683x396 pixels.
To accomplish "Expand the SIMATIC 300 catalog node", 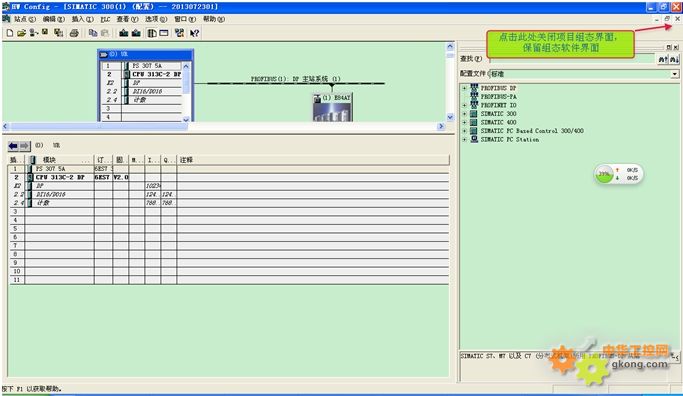I will (464, 114).
